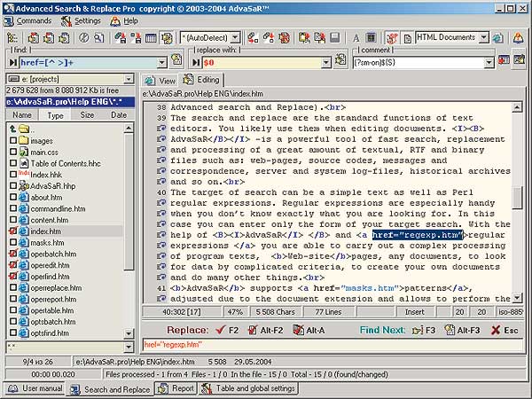Screen dimensions: 532x399
Task: Check the box for masks.htm
Action: tap(13, 242)
